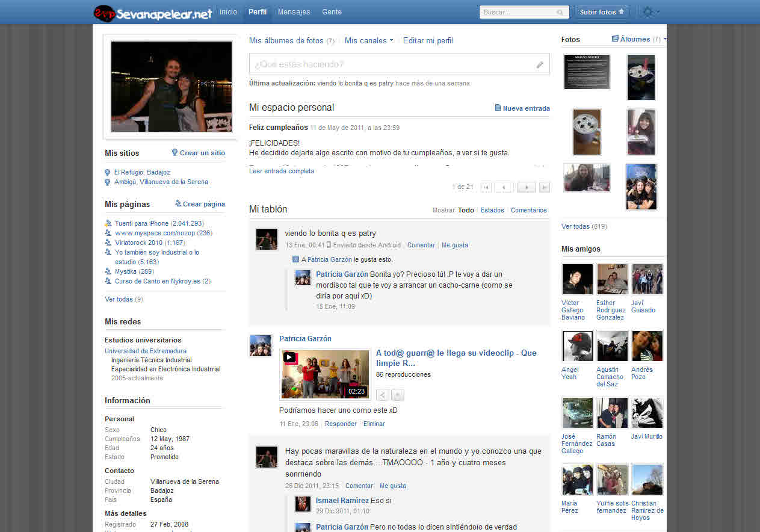This screenshot has height=532, width=760.
Task: Open Esther Rodriguez Gonzalez friend photo
Action: click(x=613, y=279)
